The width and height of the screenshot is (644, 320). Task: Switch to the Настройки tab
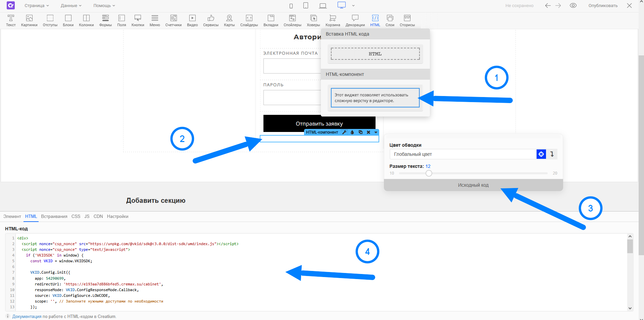117,217
